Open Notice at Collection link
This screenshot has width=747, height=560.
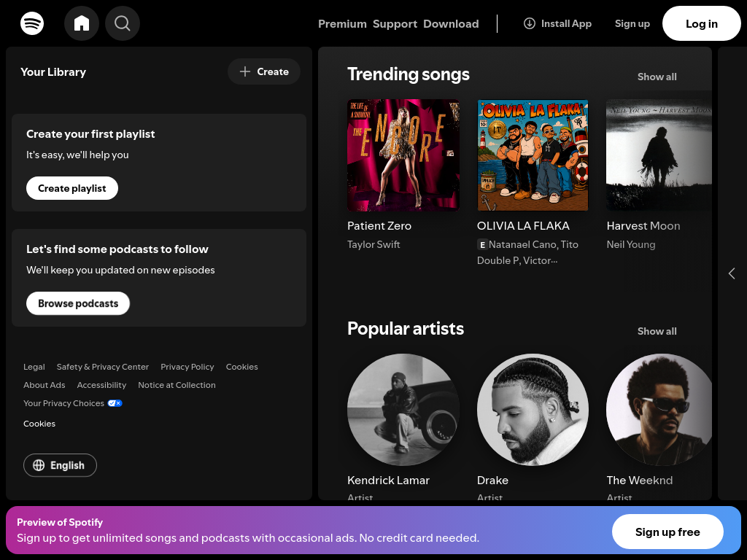[177, 385]
